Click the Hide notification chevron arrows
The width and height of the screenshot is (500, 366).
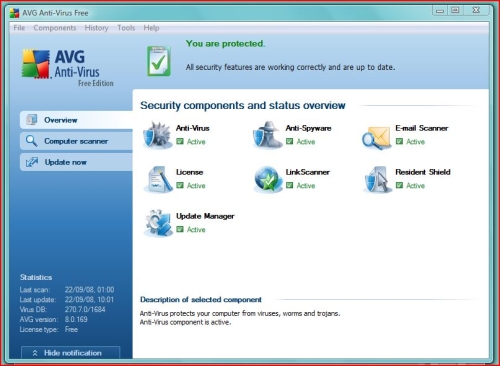point(35,353)
